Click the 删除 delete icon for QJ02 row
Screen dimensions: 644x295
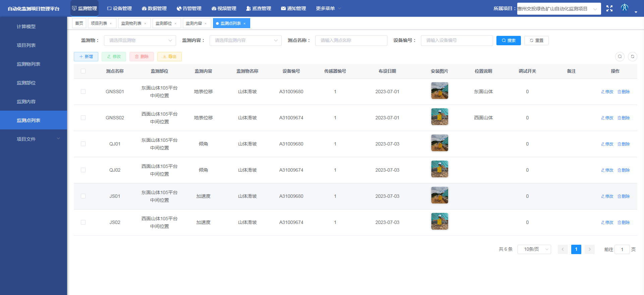click(x=624, y=170)
